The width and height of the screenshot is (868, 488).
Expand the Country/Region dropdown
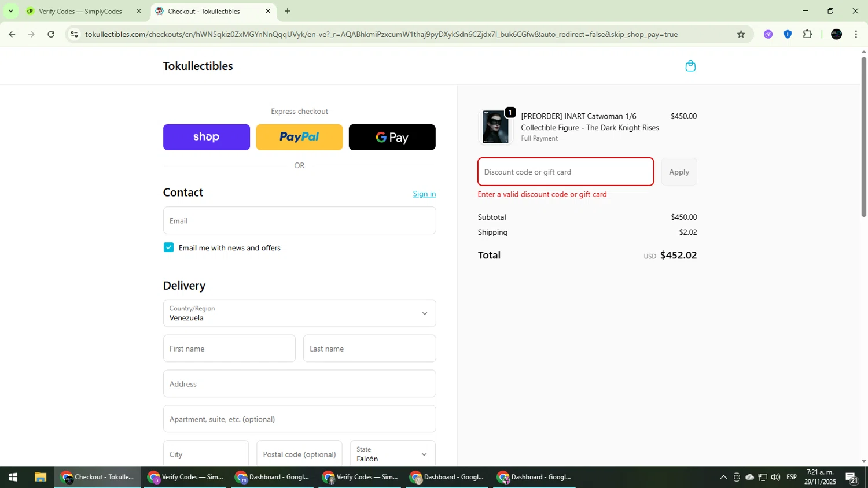299,313
